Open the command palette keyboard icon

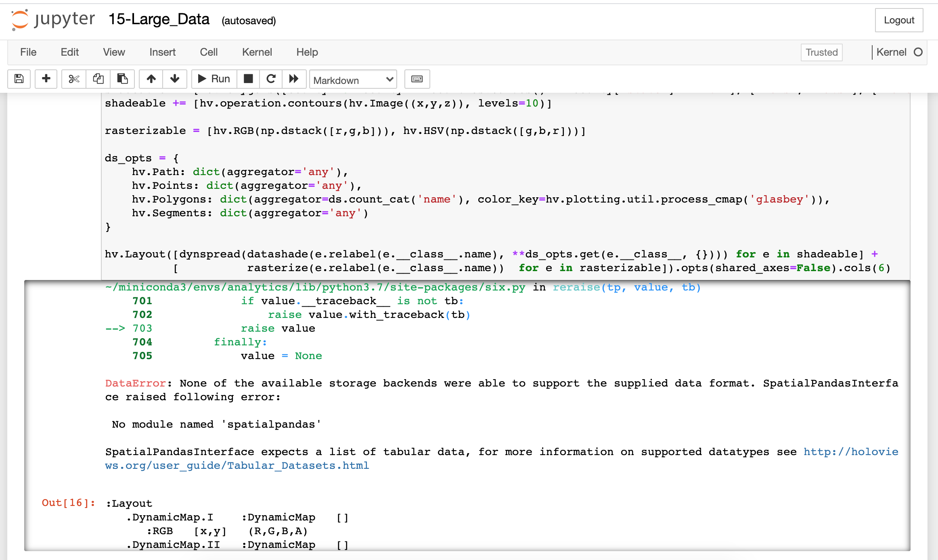coord(417,79)
